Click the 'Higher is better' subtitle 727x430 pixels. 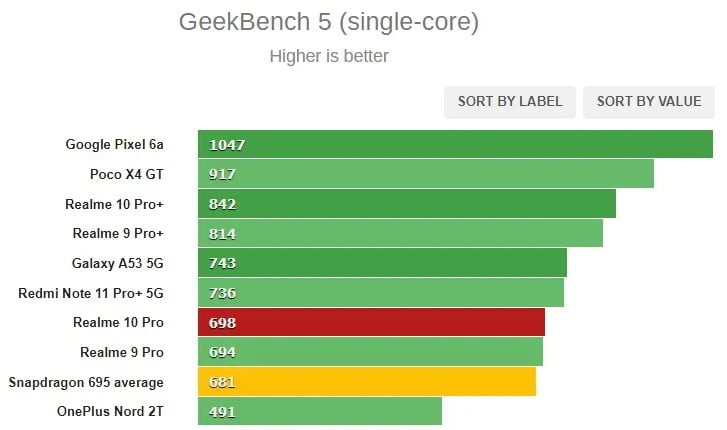point(328,56)
